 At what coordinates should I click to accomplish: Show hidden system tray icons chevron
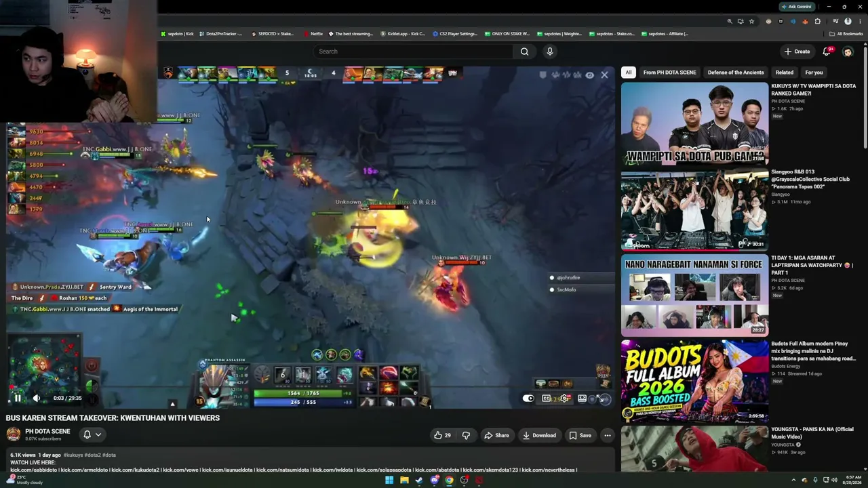[793, 481]
